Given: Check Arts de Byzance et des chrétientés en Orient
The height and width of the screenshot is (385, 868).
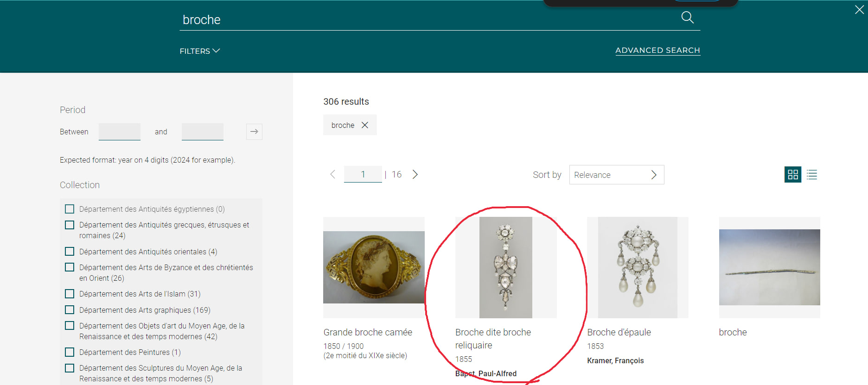Looking at the screenshot, I should click(70, 267).
